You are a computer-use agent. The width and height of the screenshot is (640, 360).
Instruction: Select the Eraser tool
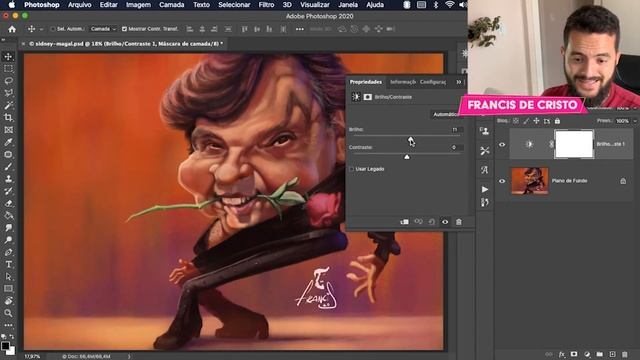click(8, 203)
